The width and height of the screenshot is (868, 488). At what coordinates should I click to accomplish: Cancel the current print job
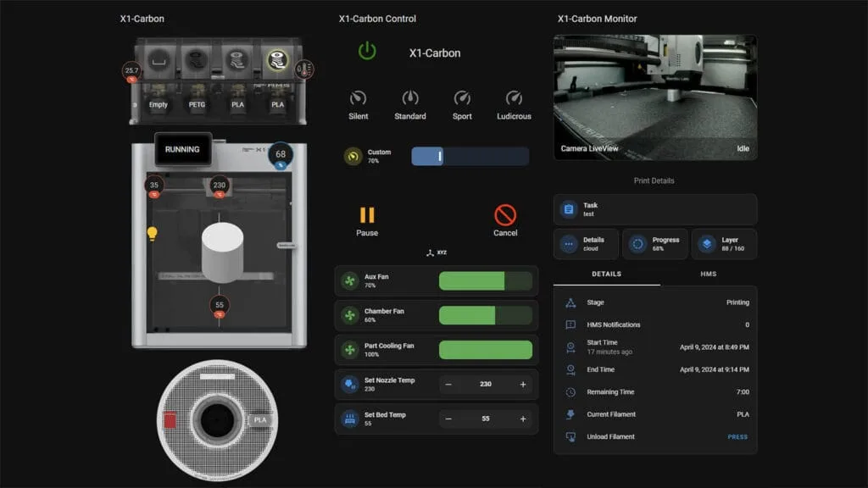coord(505,216)
